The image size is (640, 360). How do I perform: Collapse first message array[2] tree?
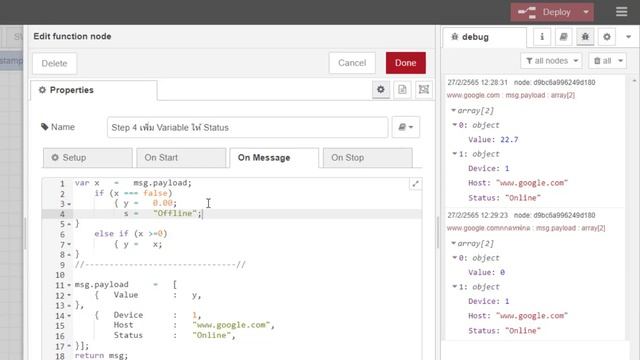tap(453, 110)
